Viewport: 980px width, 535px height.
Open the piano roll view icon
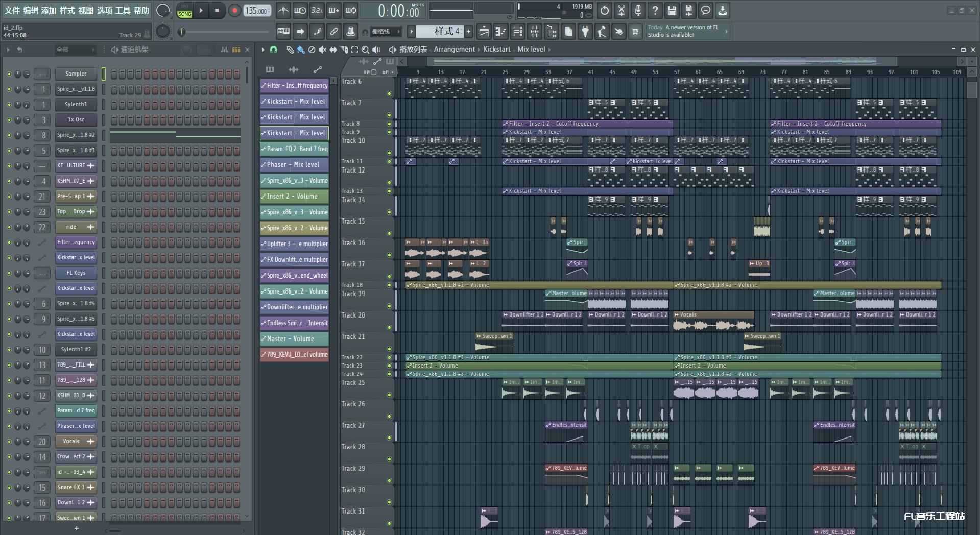[501, 32]
